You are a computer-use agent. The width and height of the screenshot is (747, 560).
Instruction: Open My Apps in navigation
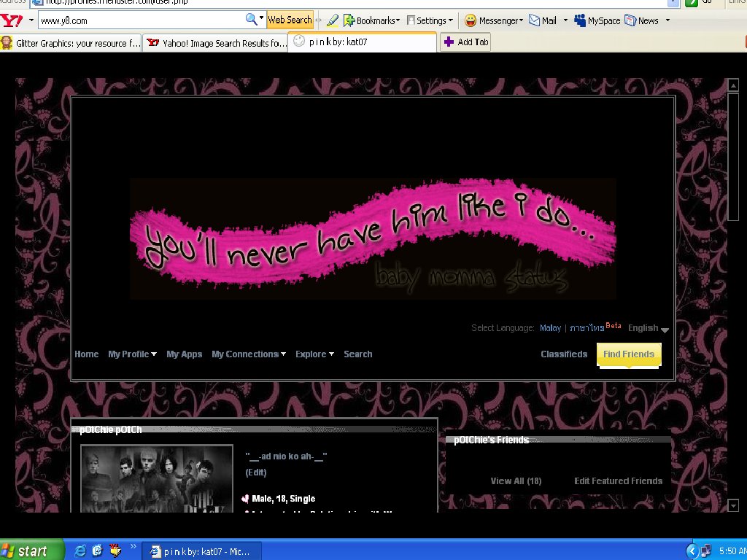(185, 354)
